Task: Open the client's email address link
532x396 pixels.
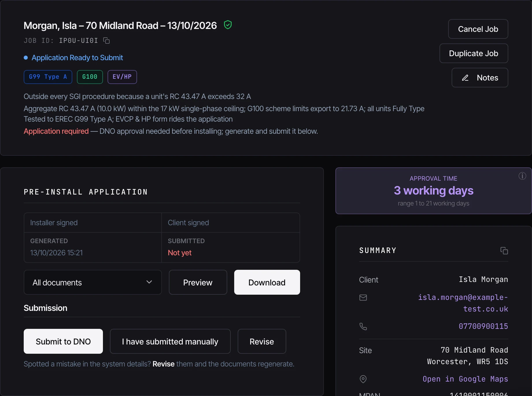Action: click(x=463, y=303)
